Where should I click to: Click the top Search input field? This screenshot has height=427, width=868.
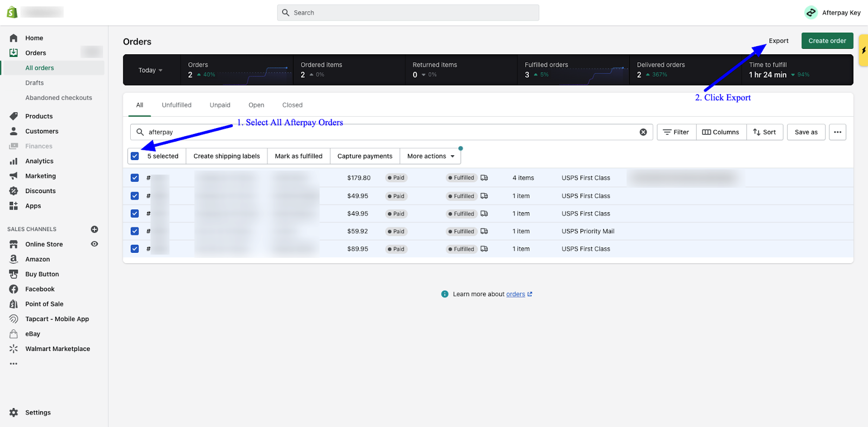coord(408,12)
